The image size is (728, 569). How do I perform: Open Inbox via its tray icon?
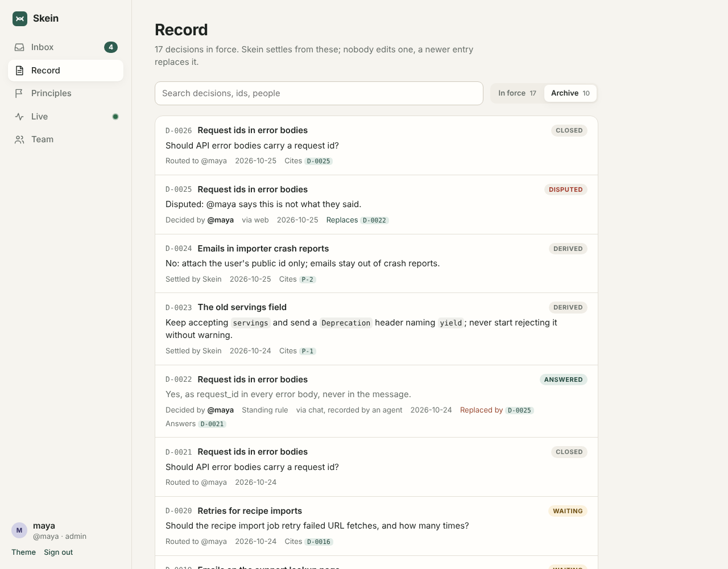tap(19, 47)
